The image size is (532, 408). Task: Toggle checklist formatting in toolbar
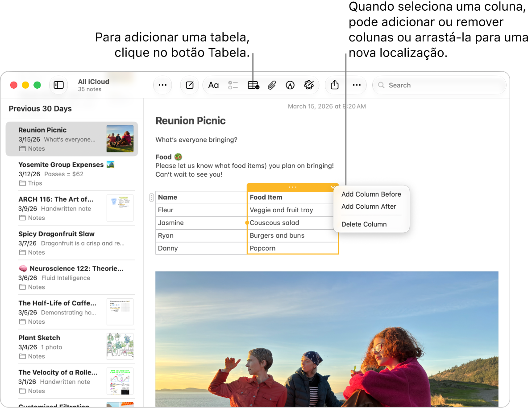point(233,85)
